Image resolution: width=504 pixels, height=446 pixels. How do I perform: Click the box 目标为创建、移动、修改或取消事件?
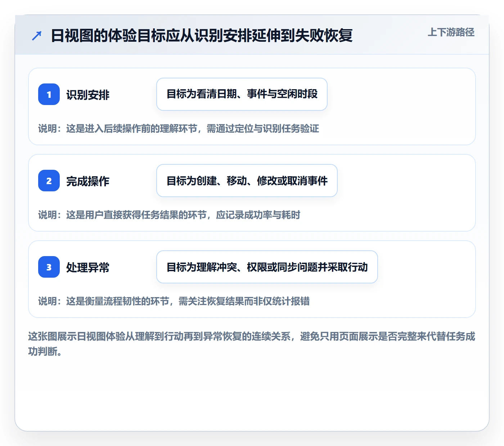pos(247,181)
